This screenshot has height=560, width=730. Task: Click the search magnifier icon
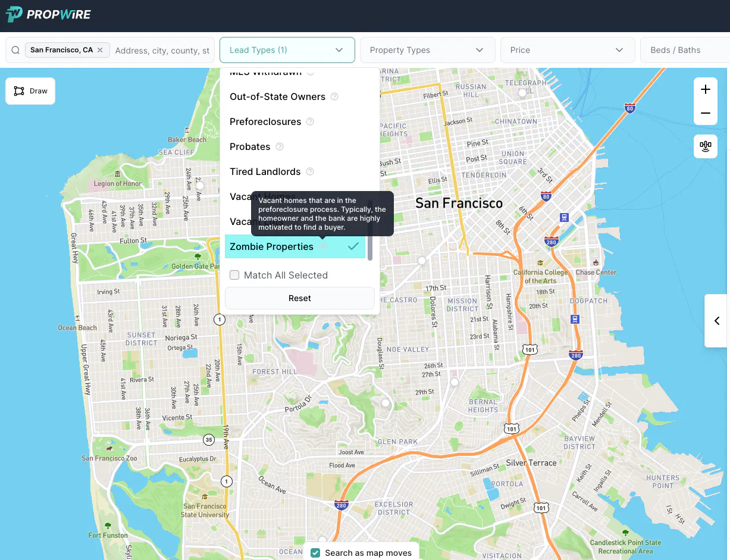click(x=15, y=50)
